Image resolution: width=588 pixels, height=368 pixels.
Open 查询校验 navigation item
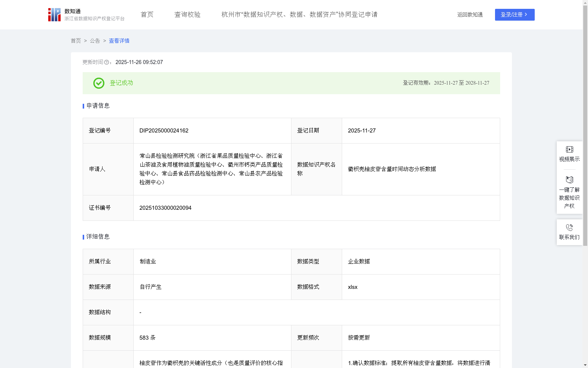[x=187, y=15]
